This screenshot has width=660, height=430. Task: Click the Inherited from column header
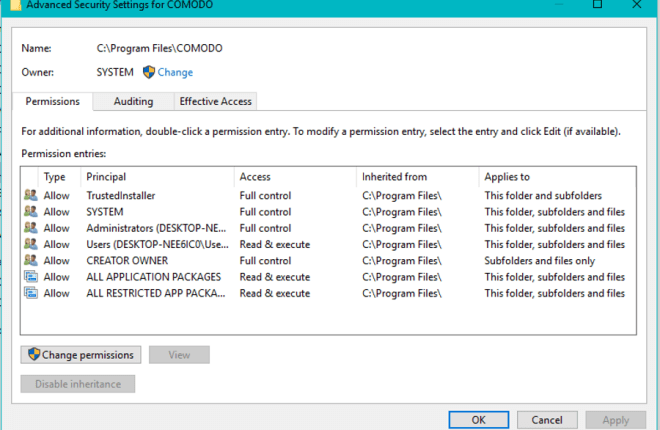[418, 177]
